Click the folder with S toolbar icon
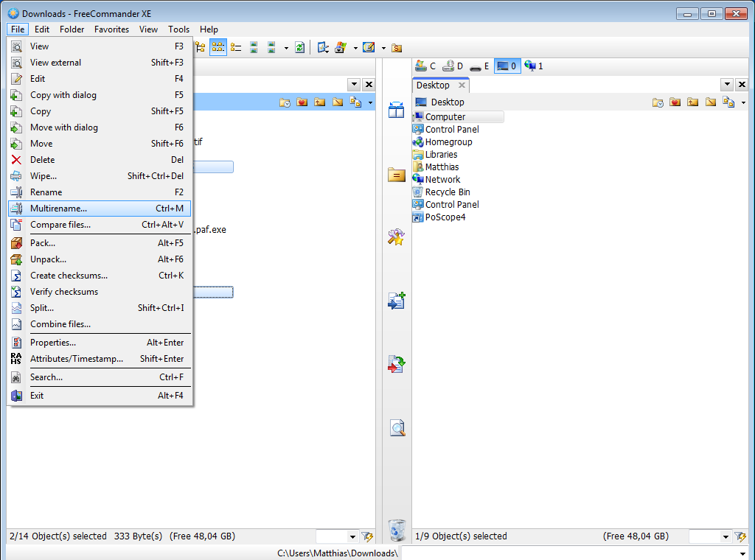Screen dimensions: 755x560 tap(397, 48)
